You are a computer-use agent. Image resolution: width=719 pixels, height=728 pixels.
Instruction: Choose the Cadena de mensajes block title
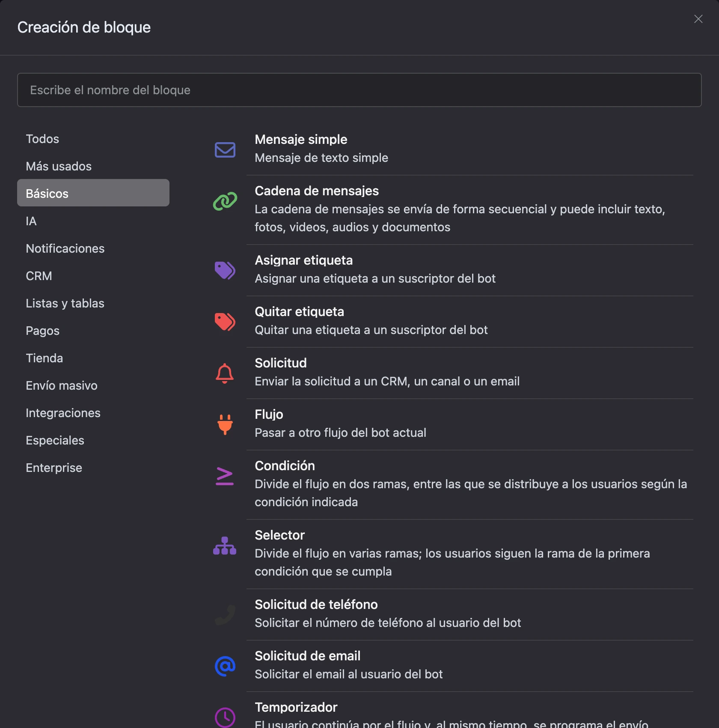point(317,191)
